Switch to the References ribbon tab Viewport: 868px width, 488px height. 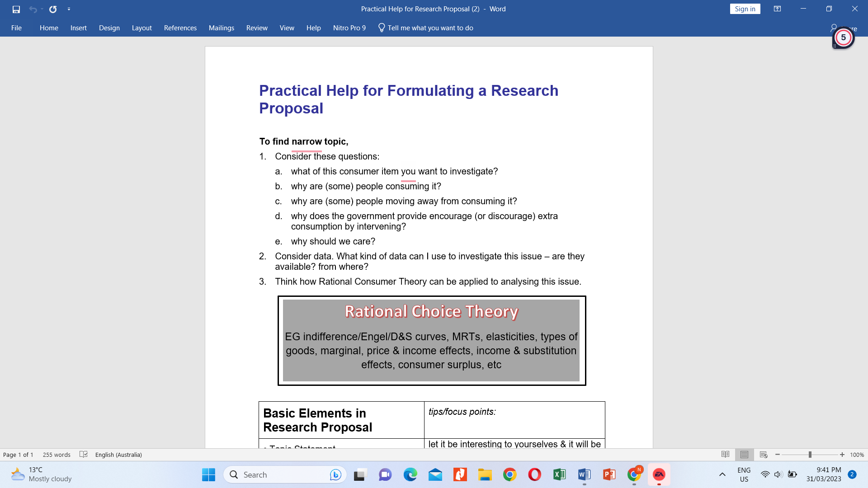click(x=180, y=28)
